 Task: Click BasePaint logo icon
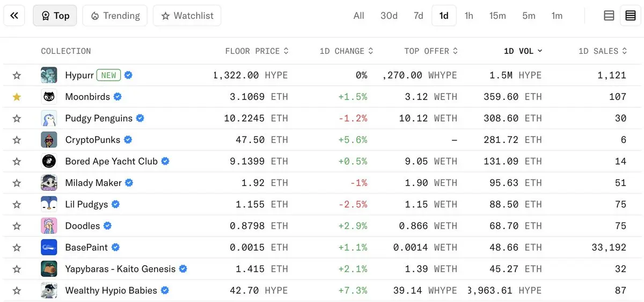[49, 247]
